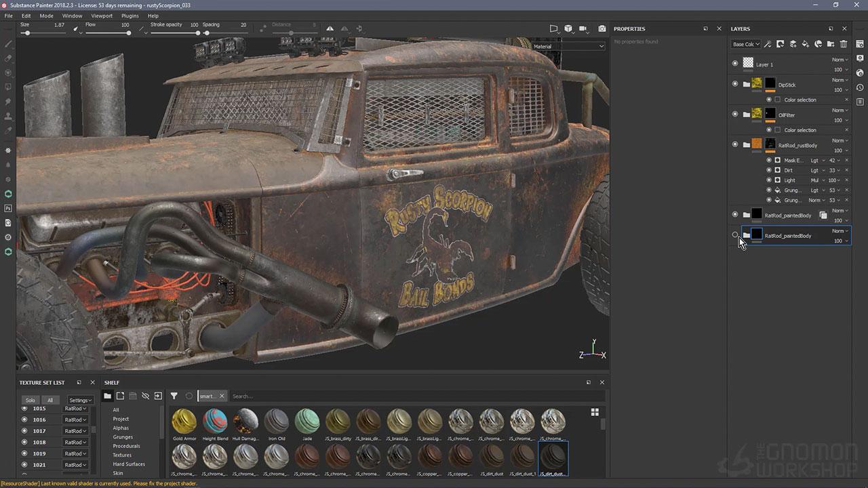Open the video camera settings icon above viewport
Screen dimensions: 868x488
pos(583,29)
